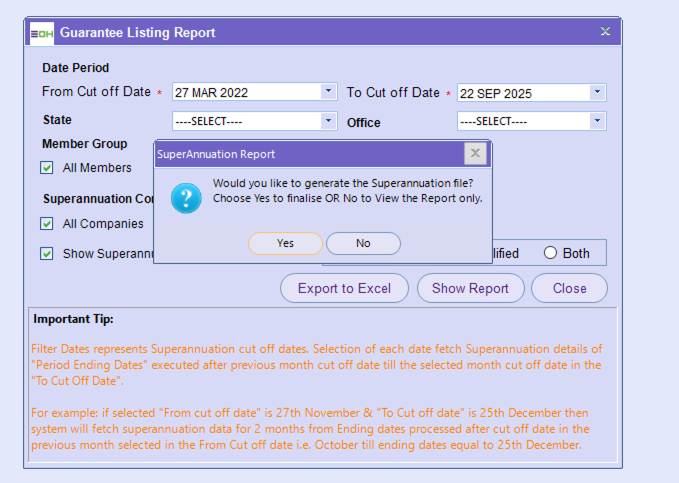Click the Export to Excel button
This screenshot has height=483, width=679.
[x=344, y=288]
